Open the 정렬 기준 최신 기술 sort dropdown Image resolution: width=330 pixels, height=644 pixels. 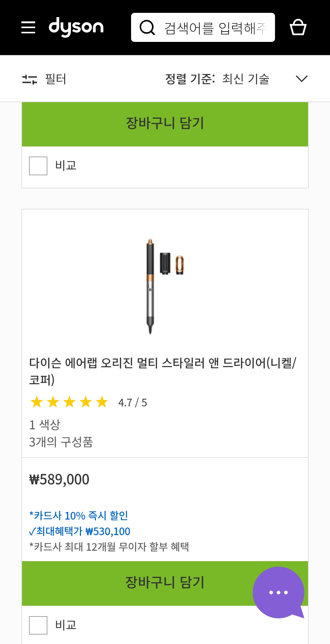pos(217,79)
